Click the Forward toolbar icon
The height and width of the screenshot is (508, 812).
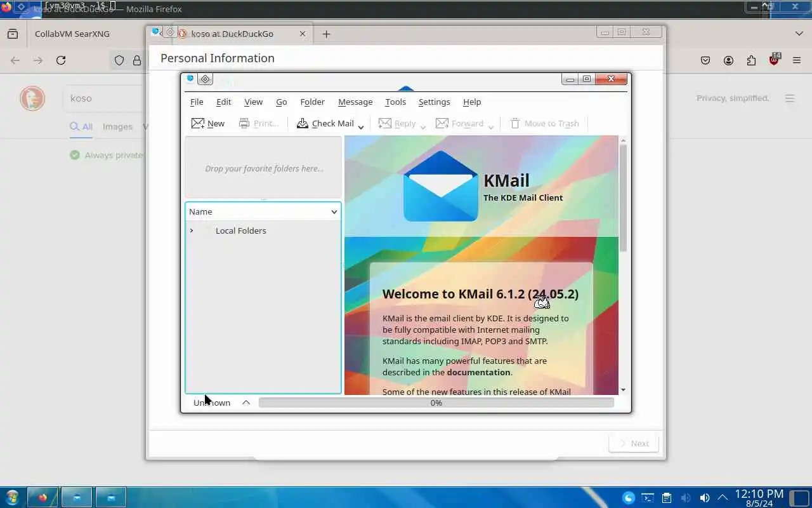coord(442,123)
